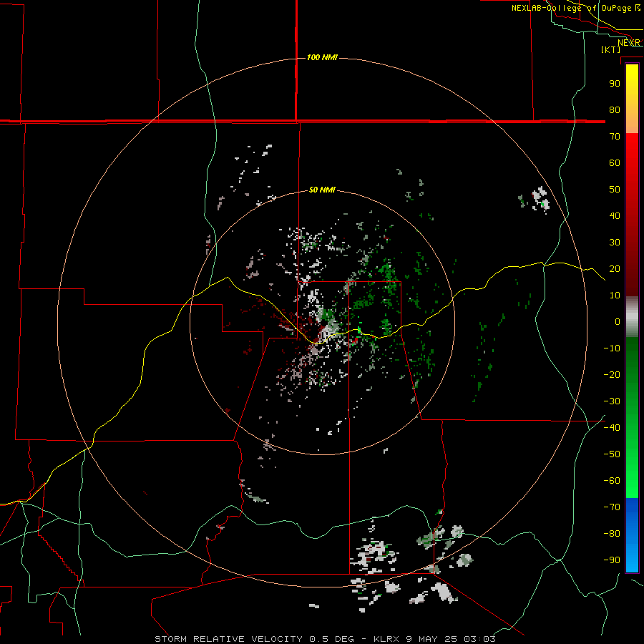Click the positive 90 scale label
This screenshot has width=644, height=644.
click(615, 84)
